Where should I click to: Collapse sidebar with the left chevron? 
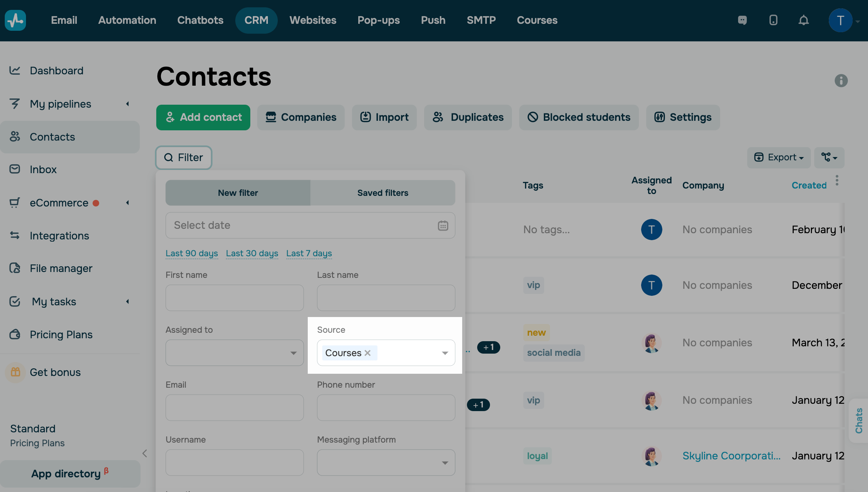tap(145, 454)
